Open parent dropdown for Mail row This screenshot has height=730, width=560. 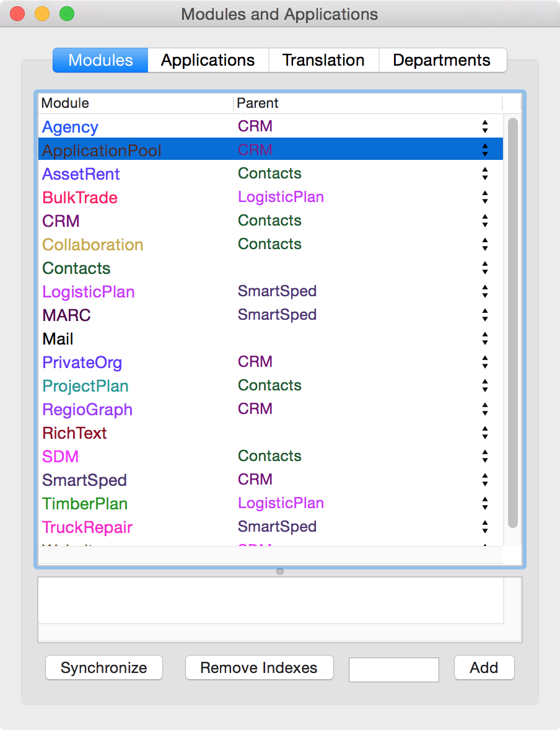pyautogui.click(x=484, y=339)
